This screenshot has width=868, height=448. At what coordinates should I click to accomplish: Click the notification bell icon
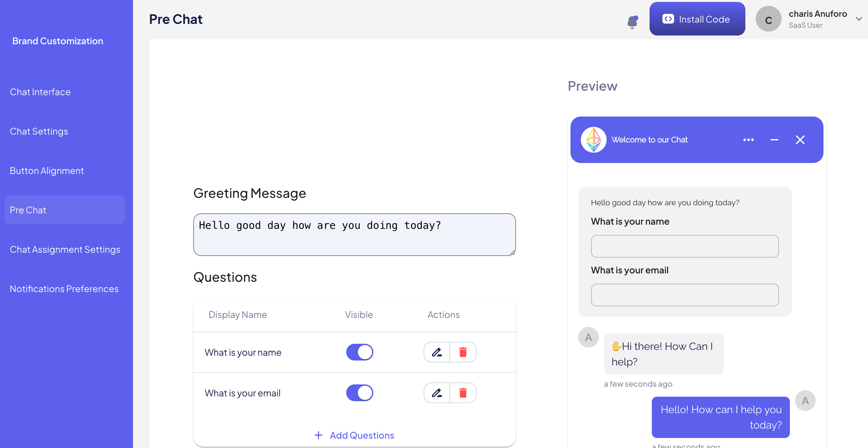pos(632,22)
